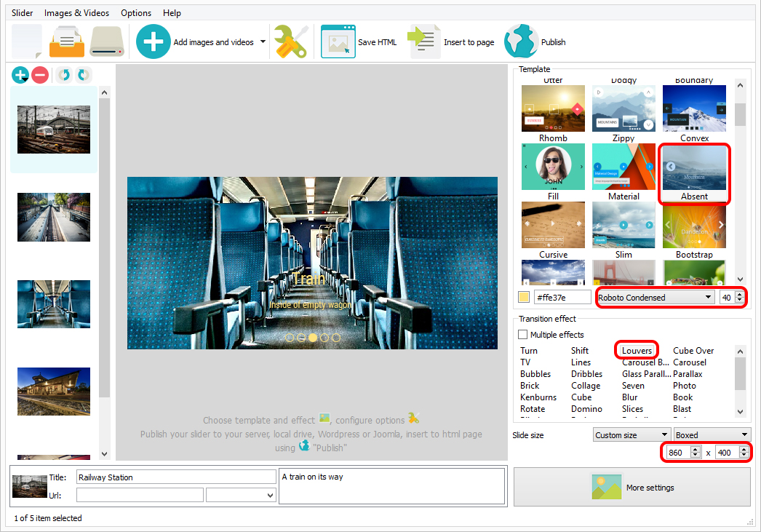Open the Custom size dropdown
This screenshot has width=761, height=532.
coord(631,435)
